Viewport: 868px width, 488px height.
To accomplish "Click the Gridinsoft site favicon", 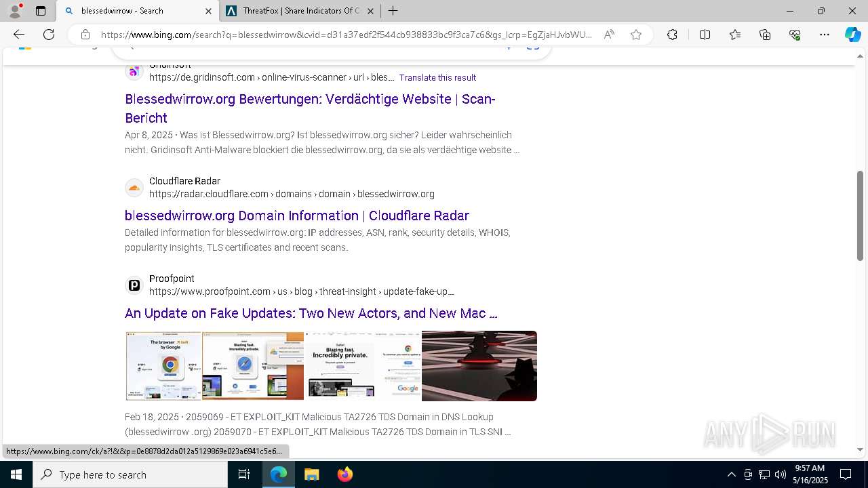I will point(134,71).
